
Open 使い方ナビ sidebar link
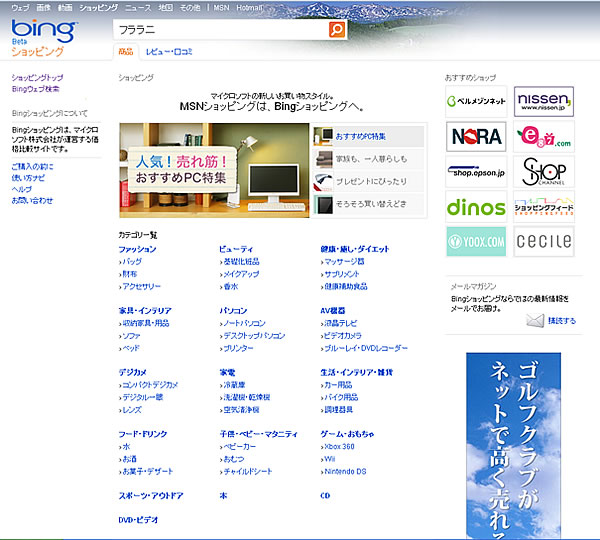(28, 178)
